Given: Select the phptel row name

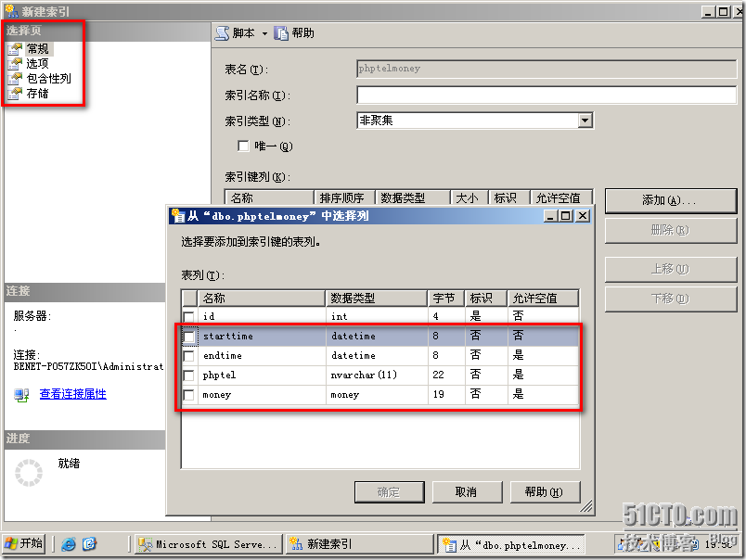Looking at the screenshot, I should pos(219,375).
